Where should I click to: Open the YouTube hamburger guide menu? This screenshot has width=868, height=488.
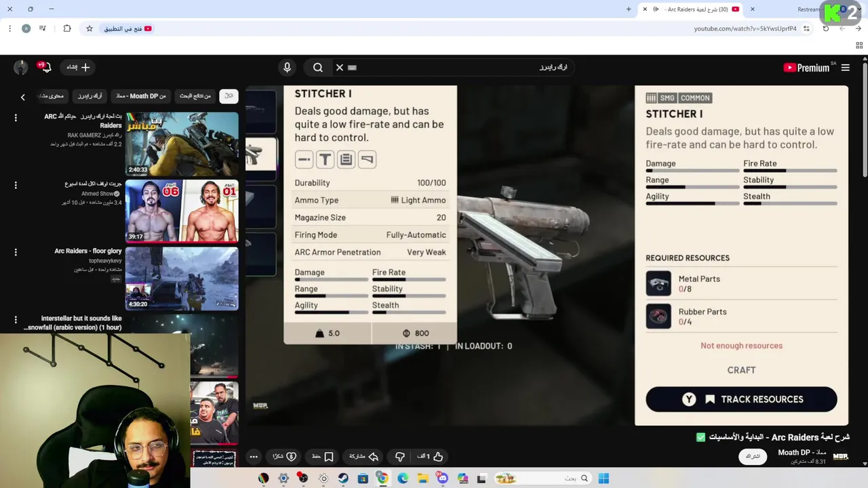pyautogui.click(x=845, y=67)
